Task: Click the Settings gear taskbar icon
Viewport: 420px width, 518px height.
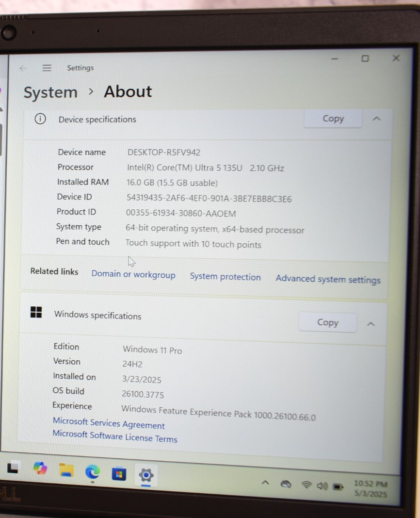Action: click(x=146, y=475)
